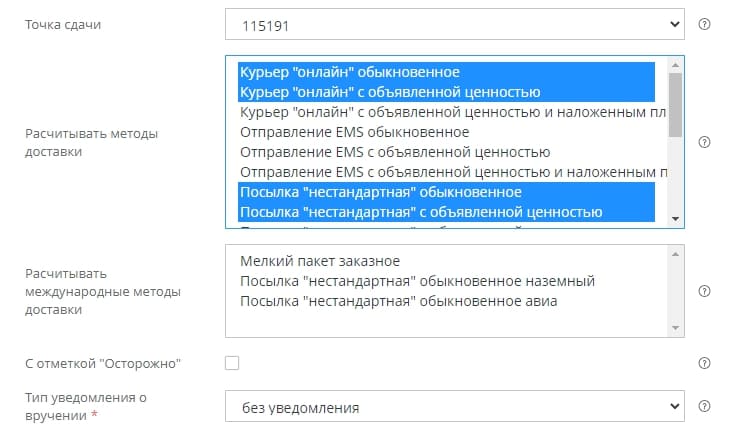Select Посылка "нестандартная" обыкновенное наземный
Viewport: 740px width, 433px height.
[417, 281]
